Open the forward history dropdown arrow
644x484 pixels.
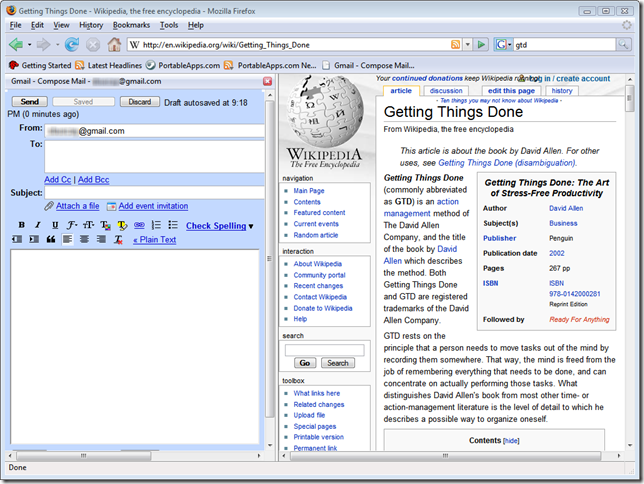[x=57, y=44]
